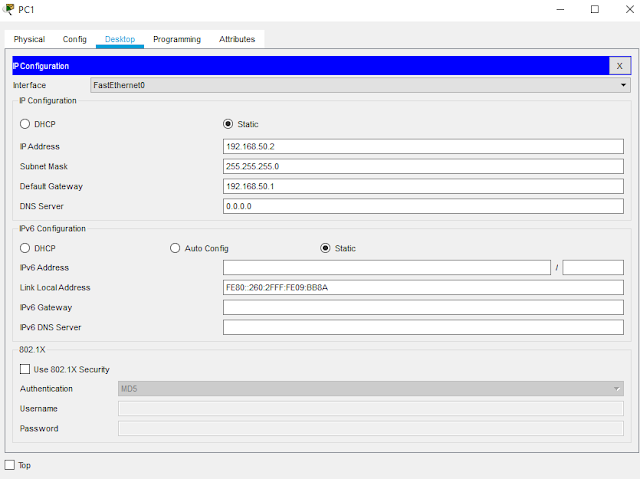This screenshot has width=640, height=479.
Task: Click the IPv6 prefix length field
Action: 593,268
